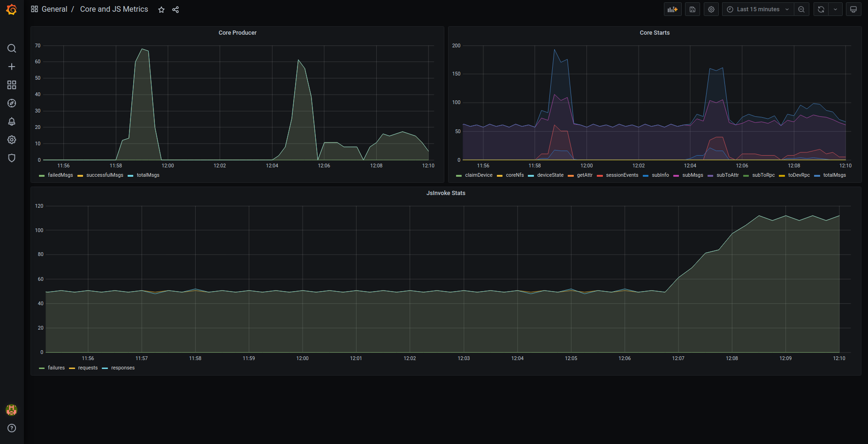868x444 pixels.
Task: Zoom out the time range
Action: pyautogui.click(x=801, y=9)
